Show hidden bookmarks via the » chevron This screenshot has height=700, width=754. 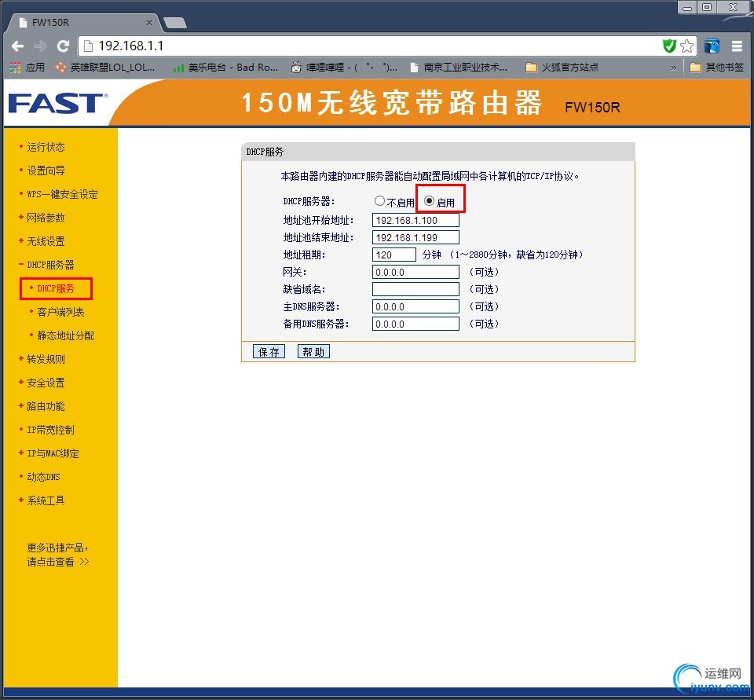(673, 68)
